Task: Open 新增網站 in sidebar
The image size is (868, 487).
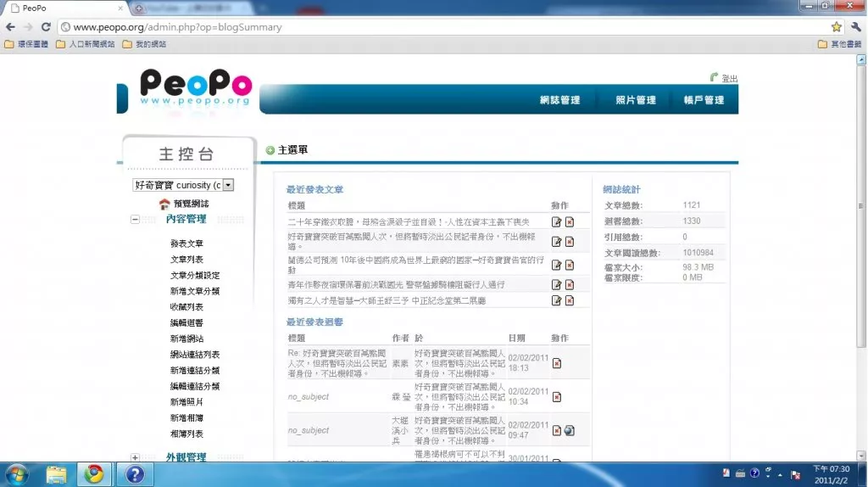Action: coord(186,339)
